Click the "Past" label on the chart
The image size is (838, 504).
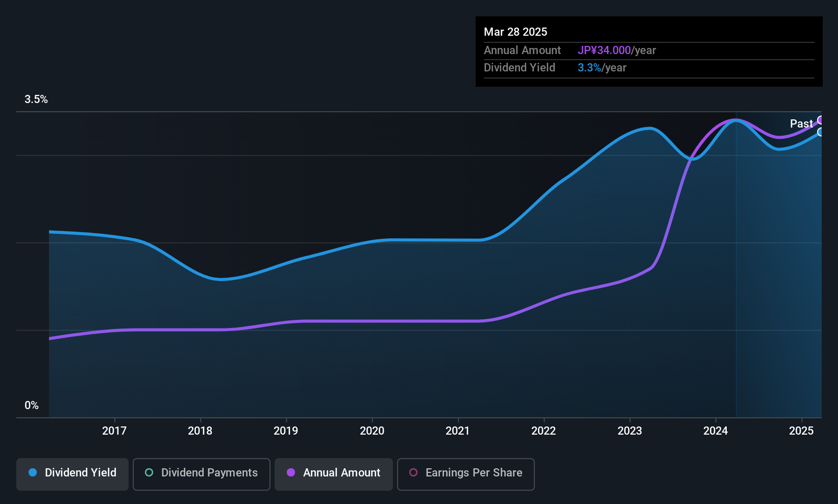pyautogui.click(x=801, y=123)
